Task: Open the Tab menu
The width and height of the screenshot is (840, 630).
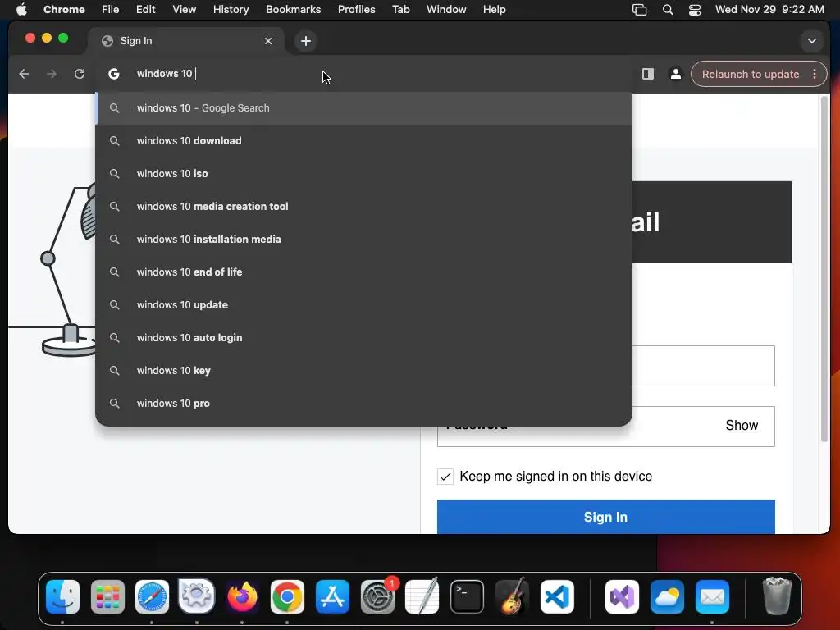Action: (x=400, y=9)
